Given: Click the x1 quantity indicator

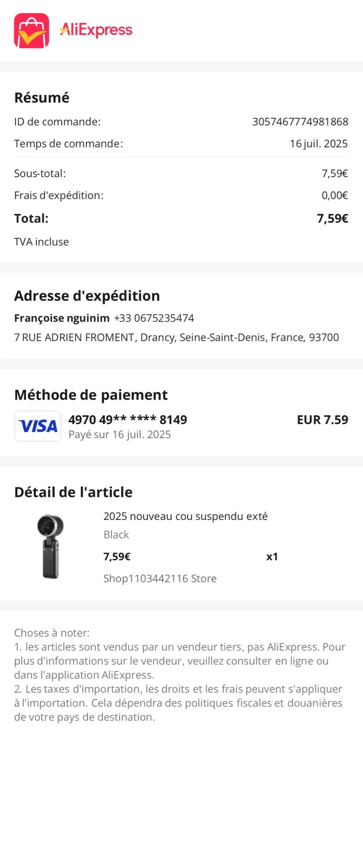Looking at the screenshot, I should tap(272, 556).
